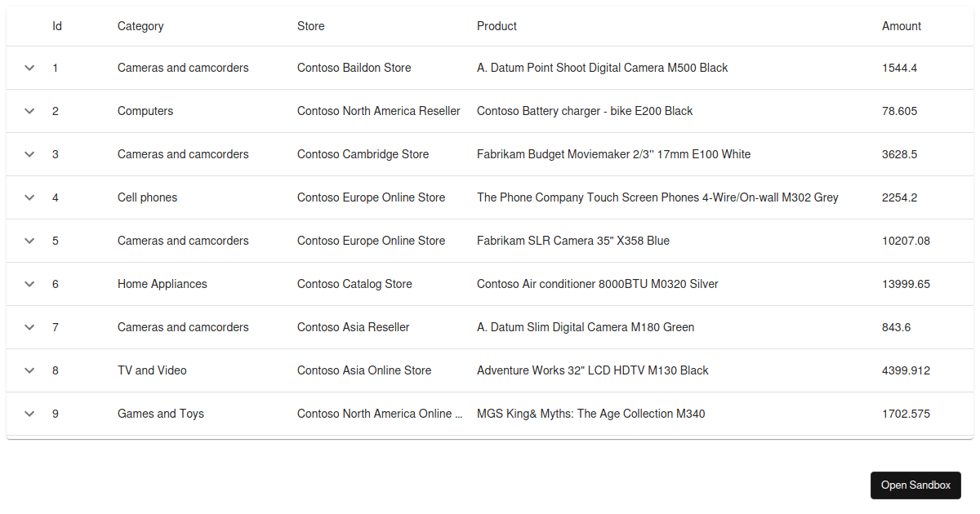
Task: Click the Open Sandbox button
Action: click(915, 485)
